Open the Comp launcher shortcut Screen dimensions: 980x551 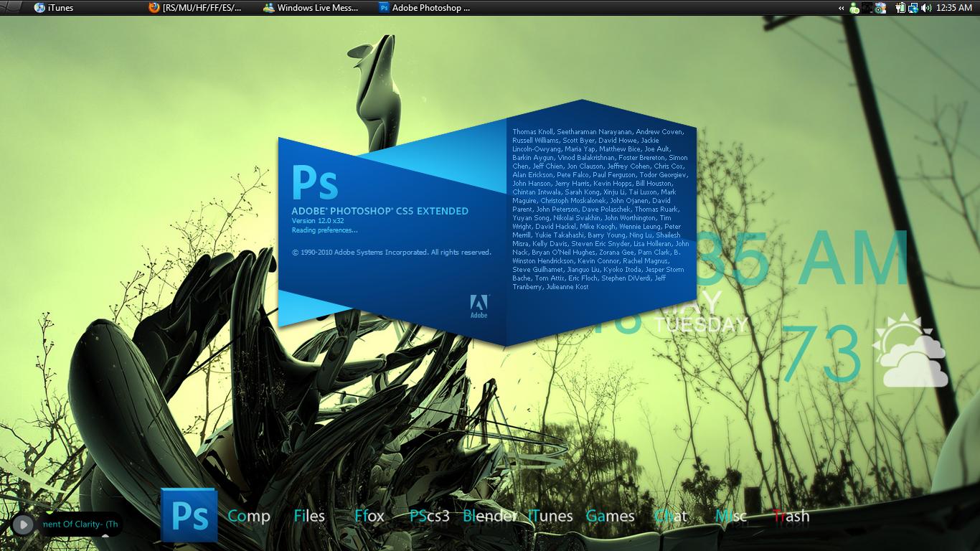coord(248,516)
